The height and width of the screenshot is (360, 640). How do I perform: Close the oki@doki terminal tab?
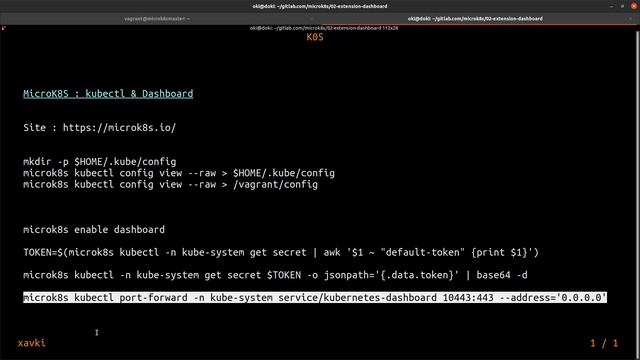click(x=630, y=19)
